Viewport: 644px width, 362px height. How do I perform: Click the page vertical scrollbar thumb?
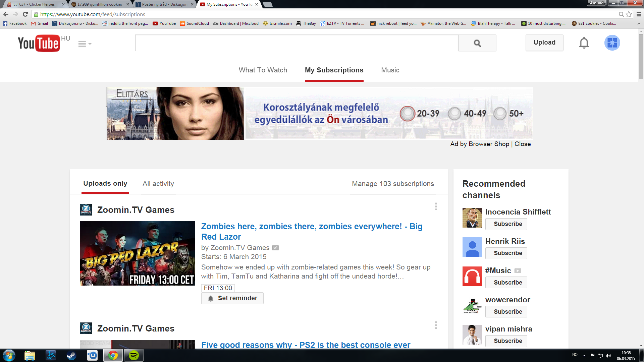641,56
